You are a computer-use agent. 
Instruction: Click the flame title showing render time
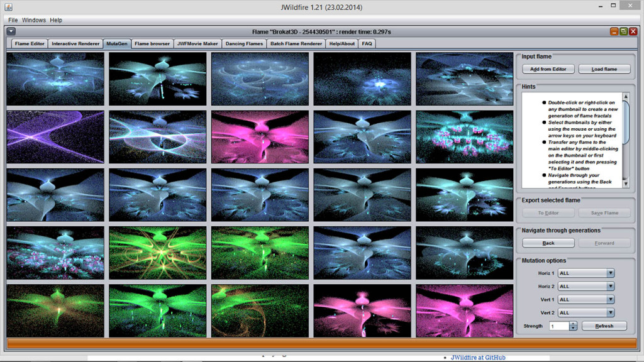[321, 31]
